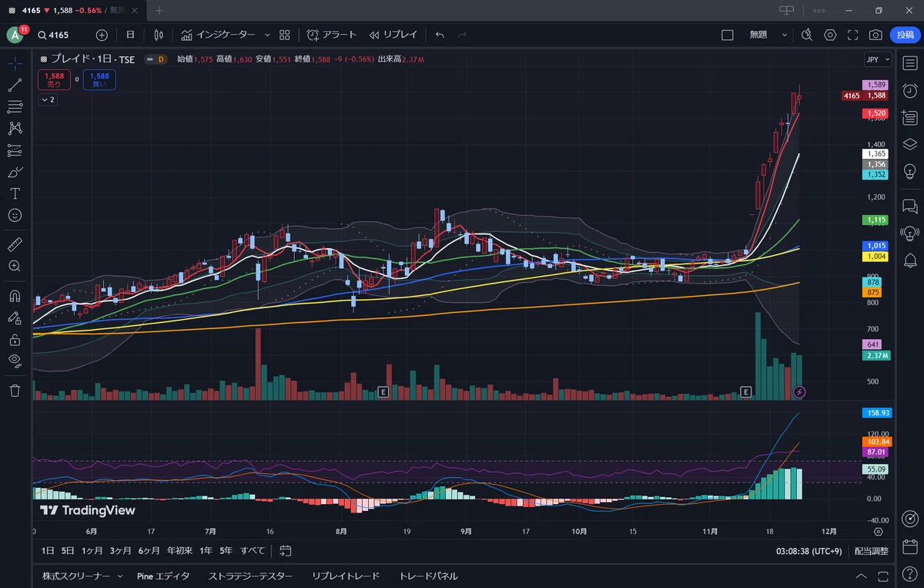Select the trend line drawing tool

tap(15, 85)
